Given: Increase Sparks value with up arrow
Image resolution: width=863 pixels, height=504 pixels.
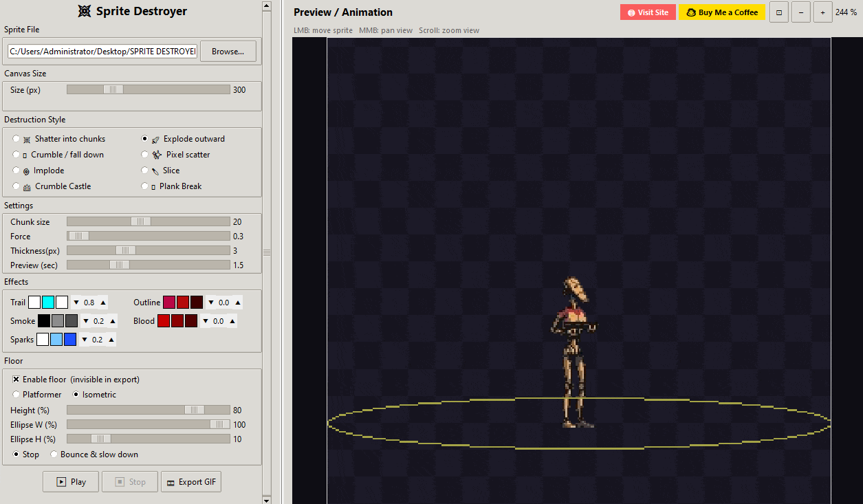Looking at the screenshot, I should click(x=111, y=340).
